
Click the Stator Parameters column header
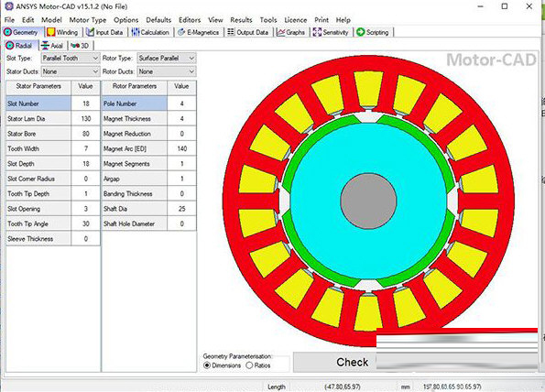pos(38,86)
